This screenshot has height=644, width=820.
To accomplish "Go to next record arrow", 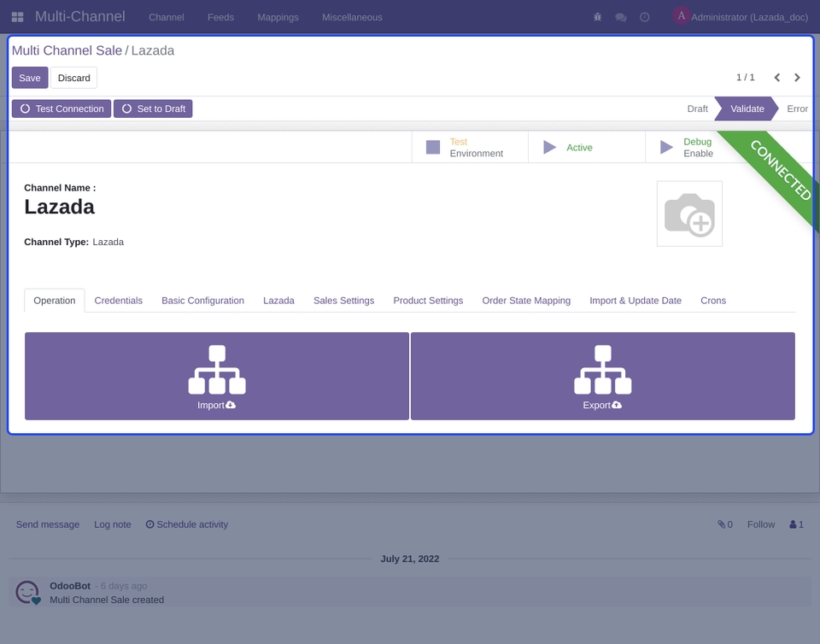I will [797, 78].
